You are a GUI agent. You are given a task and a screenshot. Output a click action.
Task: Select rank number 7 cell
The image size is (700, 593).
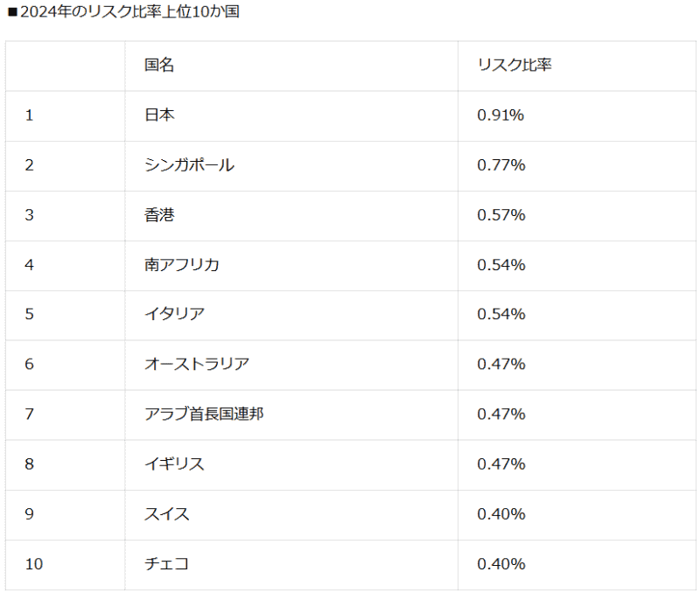[29, 414]
